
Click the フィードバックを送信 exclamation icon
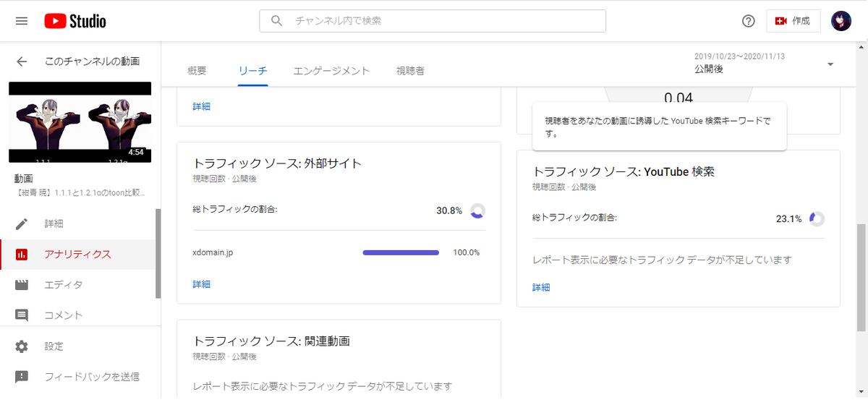pyautogui.click(x=22, y=377)
